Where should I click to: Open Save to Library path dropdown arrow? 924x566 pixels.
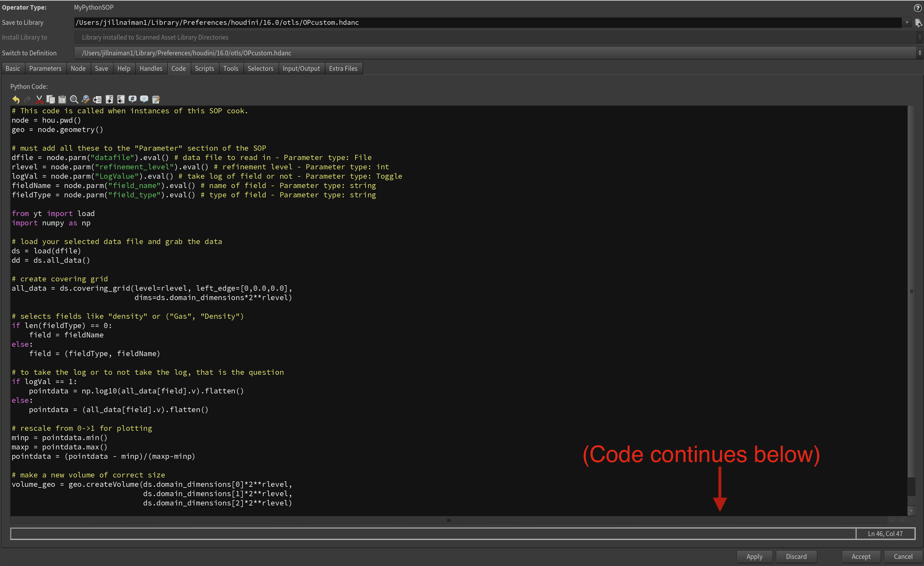pos(907,23)
